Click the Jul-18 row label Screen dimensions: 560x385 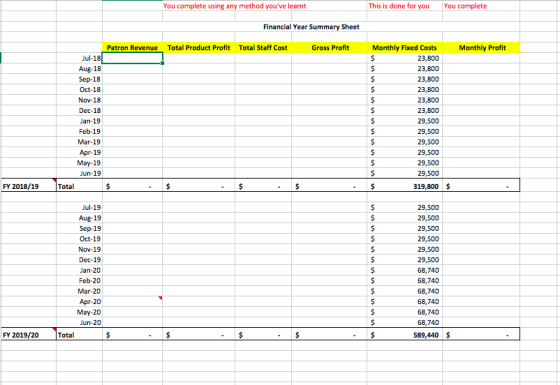coord(91,58)
